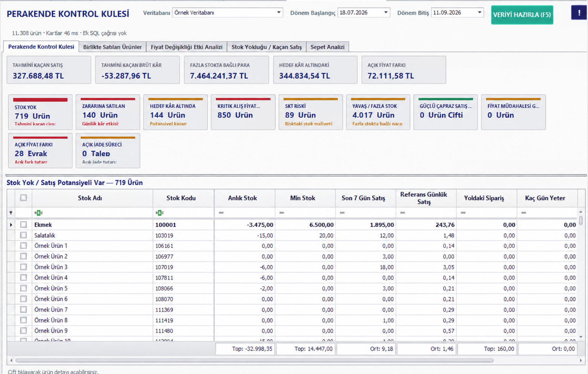Switch to the Sepet Analizi tab
This screenshot has height=374, width=588.
coord(327,47)
